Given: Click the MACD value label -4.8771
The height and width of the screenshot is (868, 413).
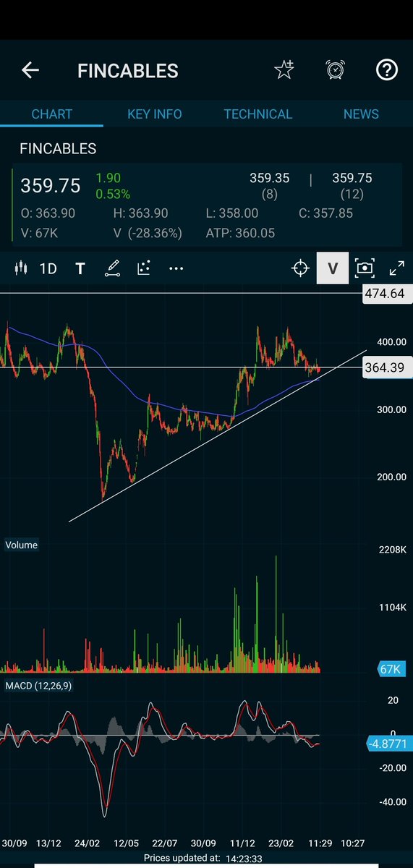Looking at the screenshot, I should 389,743.
